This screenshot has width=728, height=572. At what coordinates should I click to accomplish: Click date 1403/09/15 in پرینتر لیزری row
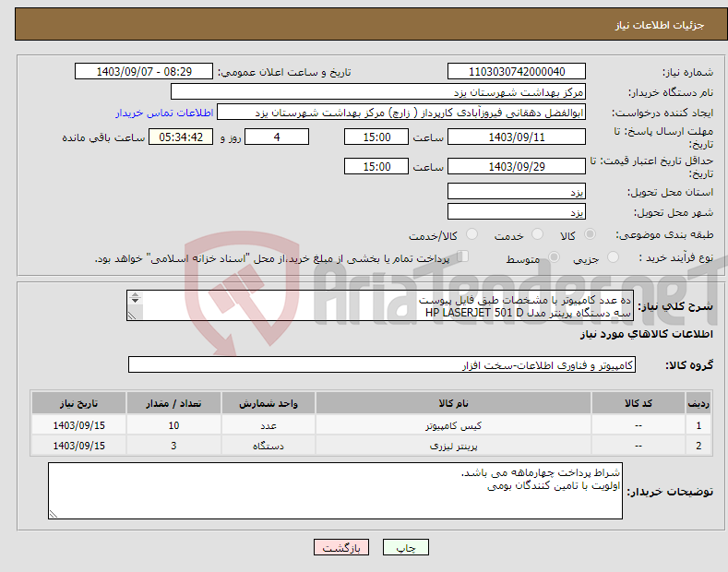pos(78,446)
